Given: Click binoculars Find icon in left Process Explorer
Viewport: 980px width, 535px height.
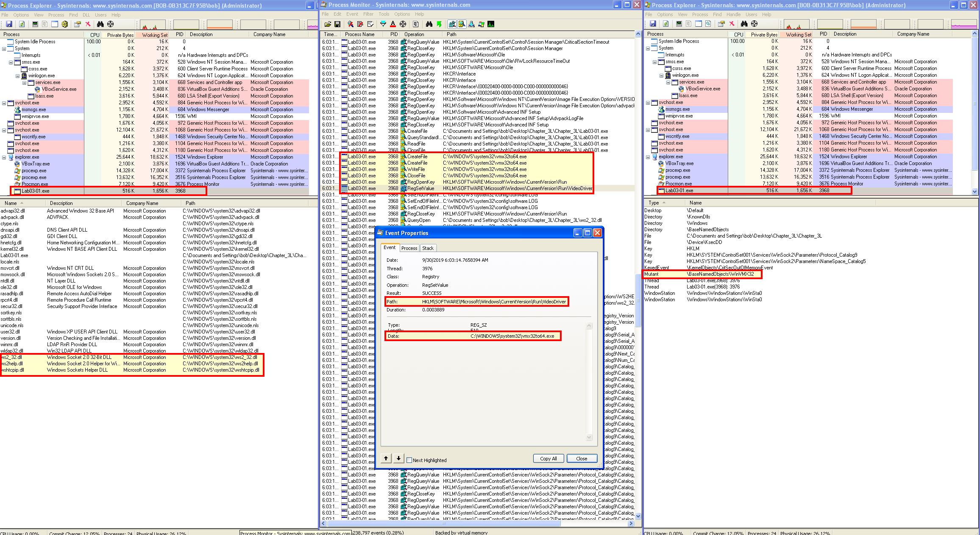Looking at the screenshot, I should tap(100, 24).
